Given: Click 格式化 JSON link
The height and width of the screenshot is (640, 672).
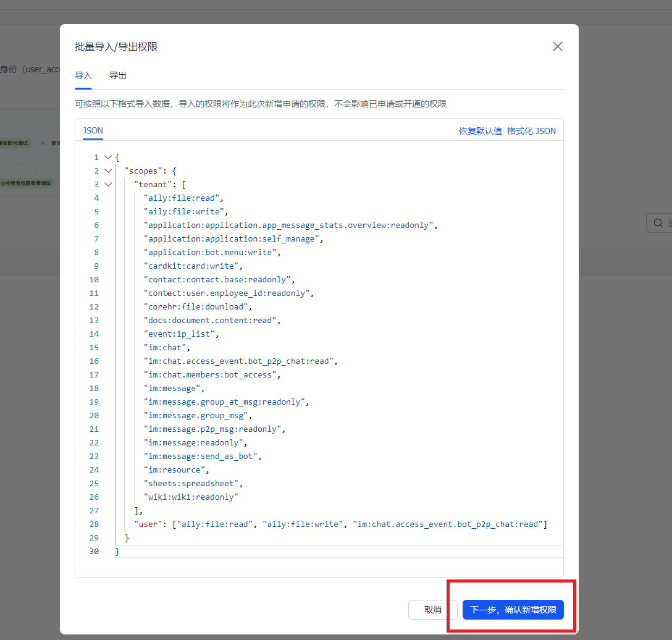Looking at the screenshot, I should [x=531, y=131].
